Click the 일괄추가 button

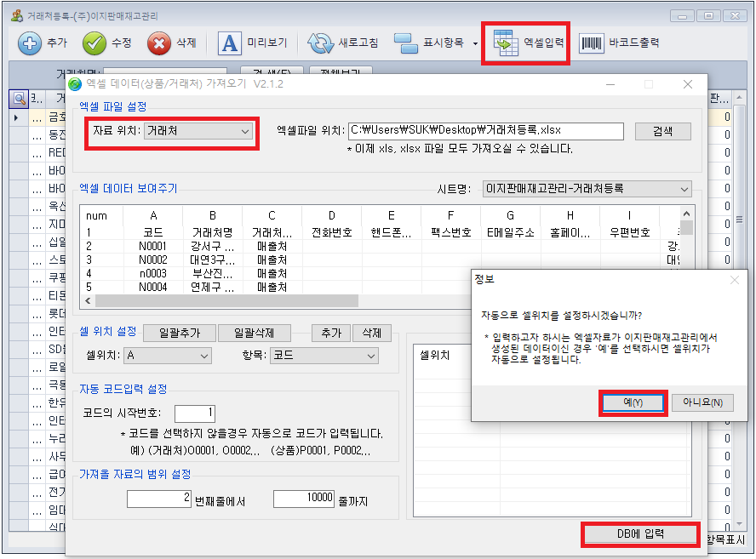click(180, 333)
